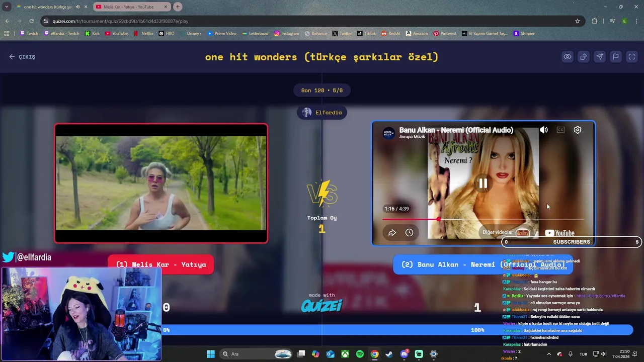Click the eye visibility icon in quiz header
Viewport: 644px width, 362px height.
pos(568,57)
